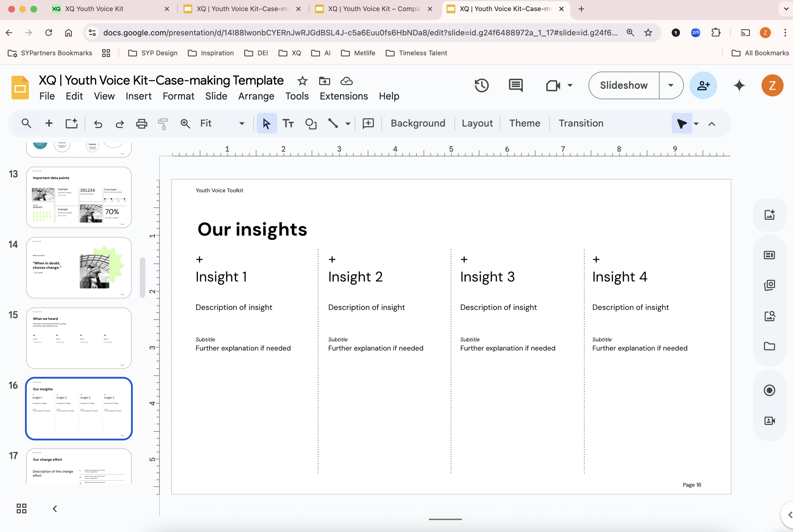The width and height of the screenshot is (793, 532).
Task: Select the Text box tool
Action: point(288,124)
